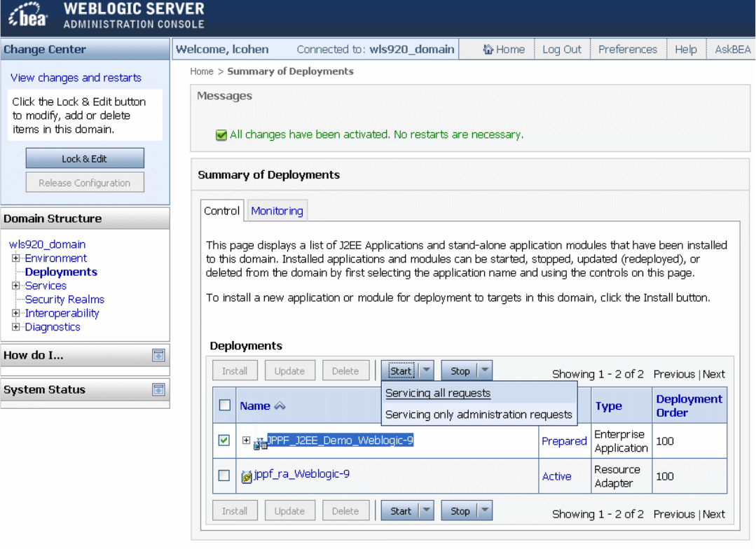Click the bottom Update button
The width and height of the screenshot is (756, 549).
coord(290,510)
